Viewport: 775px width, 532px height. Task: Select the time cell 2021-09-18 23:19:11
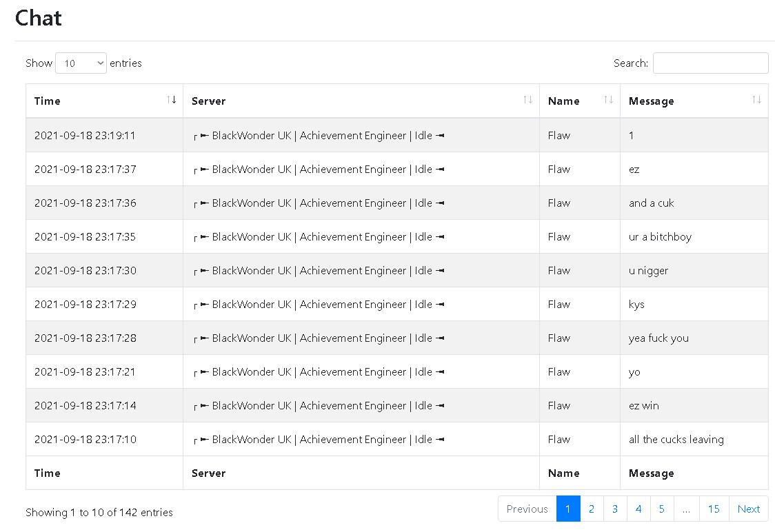pos(104,135)
